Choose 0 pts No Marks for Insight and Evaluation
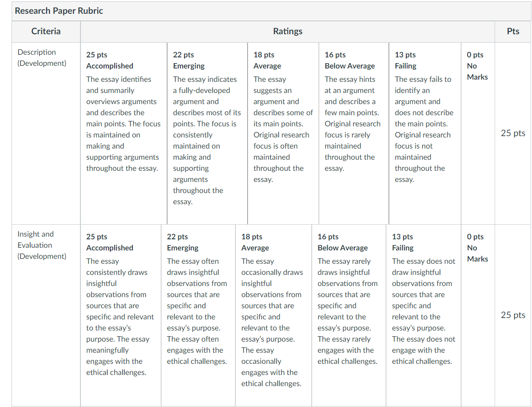The height and width of the screenshot is (407, 532). click(478, 315)
